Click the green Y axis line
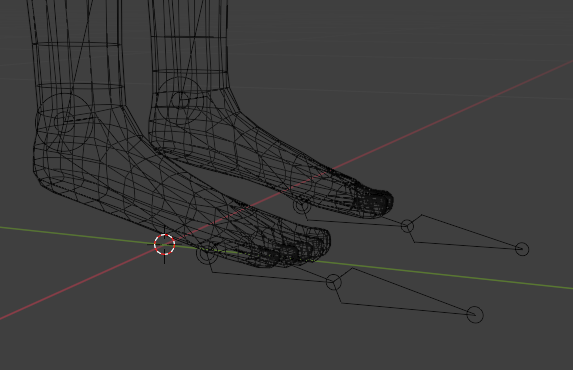573x370 pixels. coord(439,272)
